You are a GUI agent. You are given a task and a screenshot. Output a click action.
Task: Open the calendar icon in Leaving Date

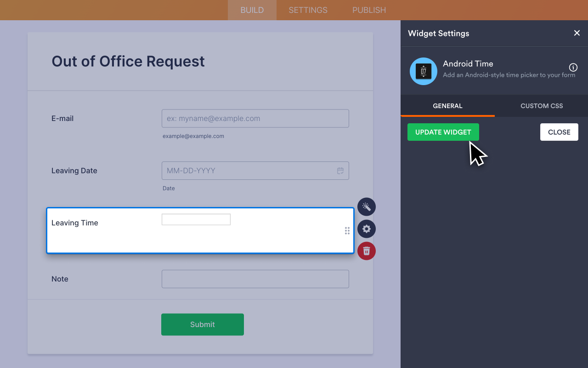coord(340,171)
